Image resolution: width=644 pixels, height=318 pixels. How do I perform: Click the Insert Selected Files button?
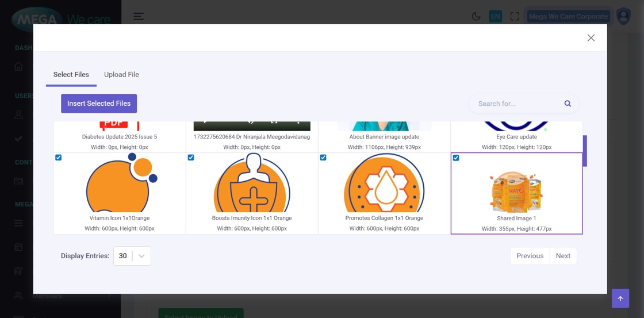click(99, 104)
